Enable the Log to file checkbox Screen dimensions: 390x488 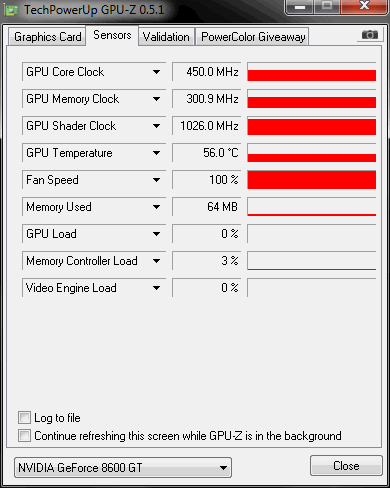[x=24, y=418]
